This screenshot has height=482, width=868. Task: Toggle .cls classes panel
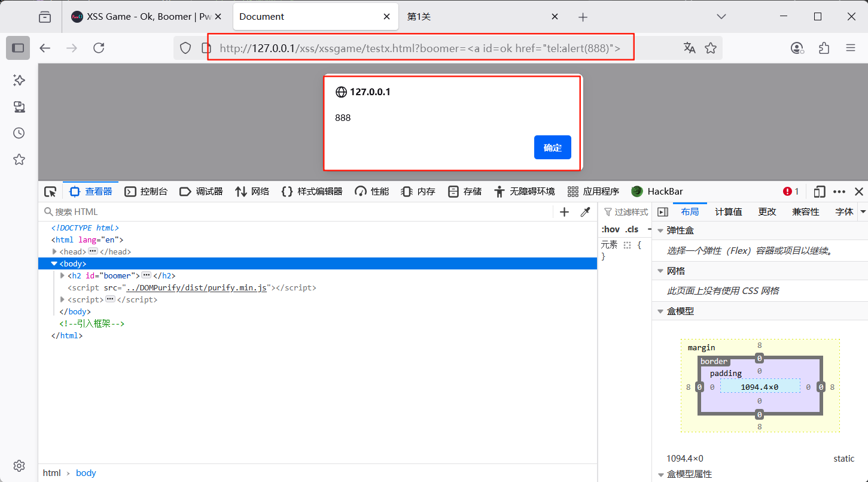click(632, 229)
